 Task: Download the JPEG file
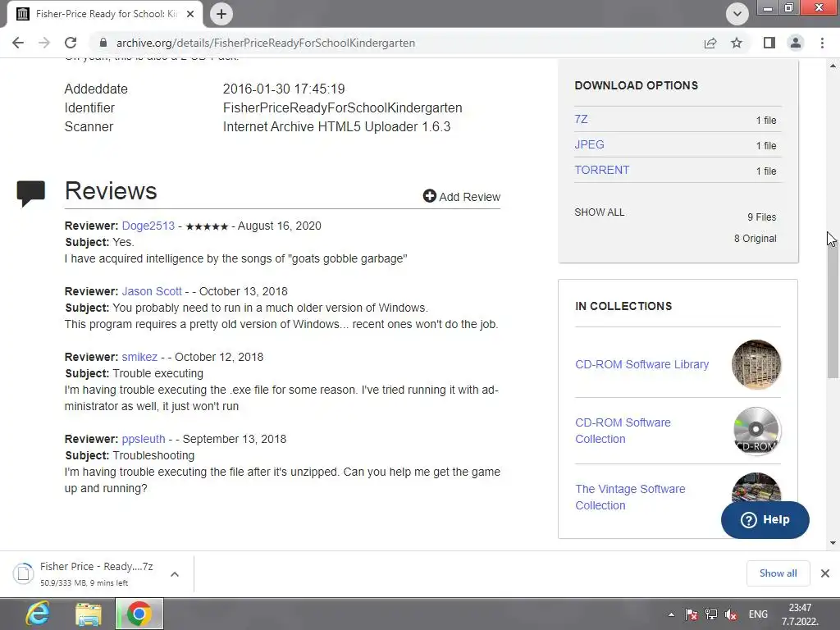point(589,144)
